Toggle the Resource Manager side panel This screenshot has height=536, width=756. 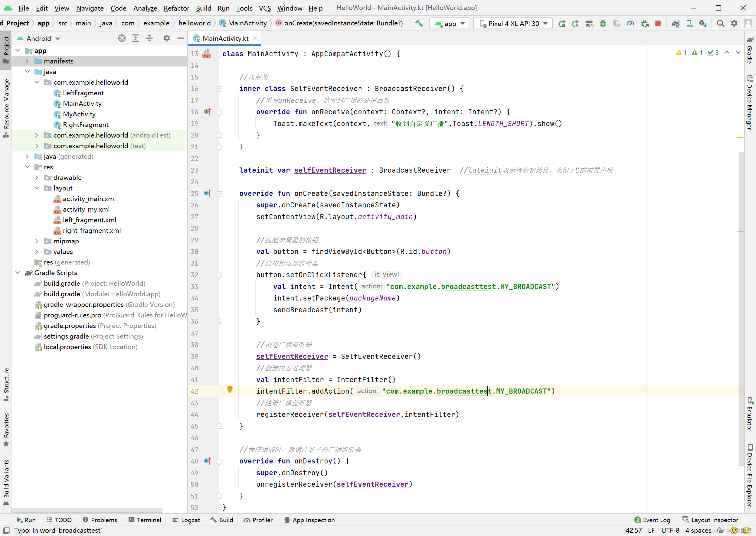pos(6,107)
